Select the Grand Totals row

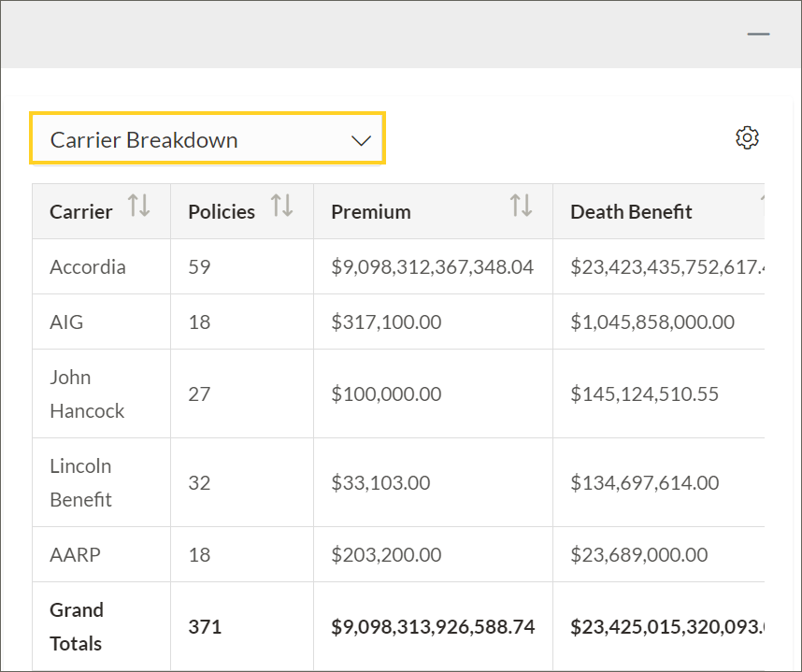[x=77, y=626]
